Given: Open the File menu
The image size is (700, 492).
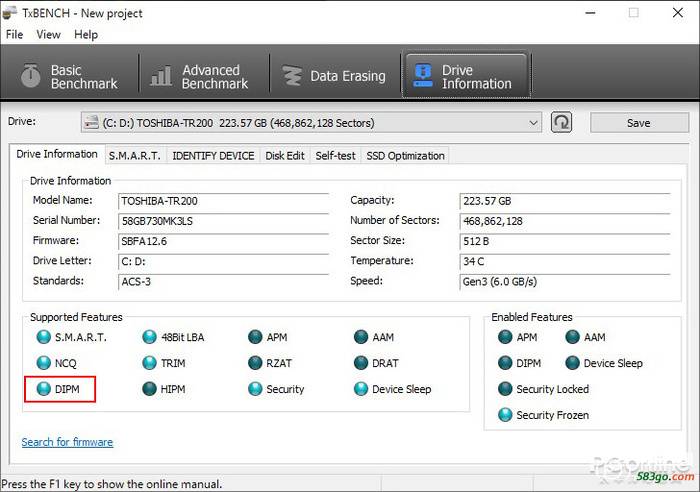Looking at the screenshot, I should tap(14, 34).
